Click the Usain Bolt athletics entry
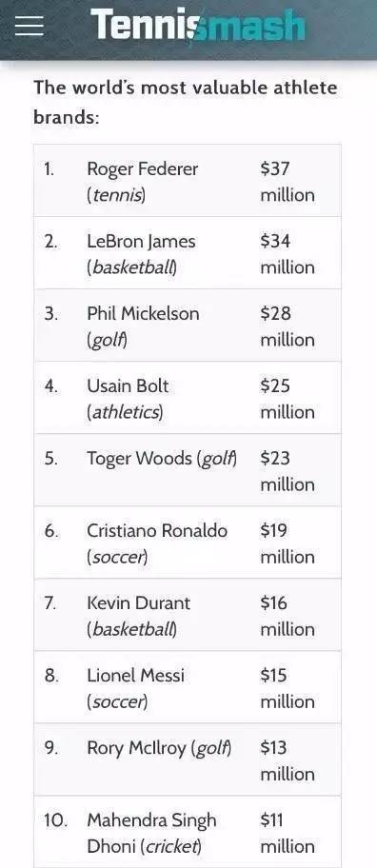This screenshot has height=868, width=377. click(128, 399)
